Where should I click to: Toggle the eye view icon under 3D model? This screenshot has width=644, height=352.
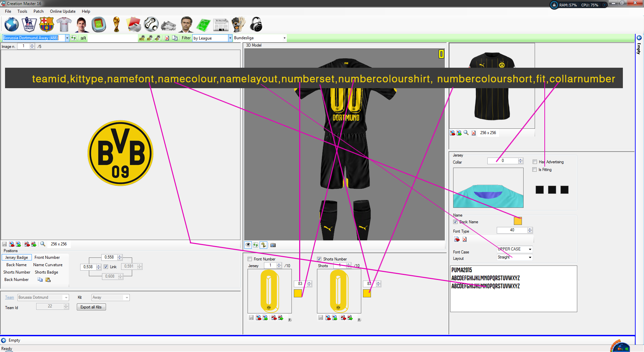pos(248,245)
